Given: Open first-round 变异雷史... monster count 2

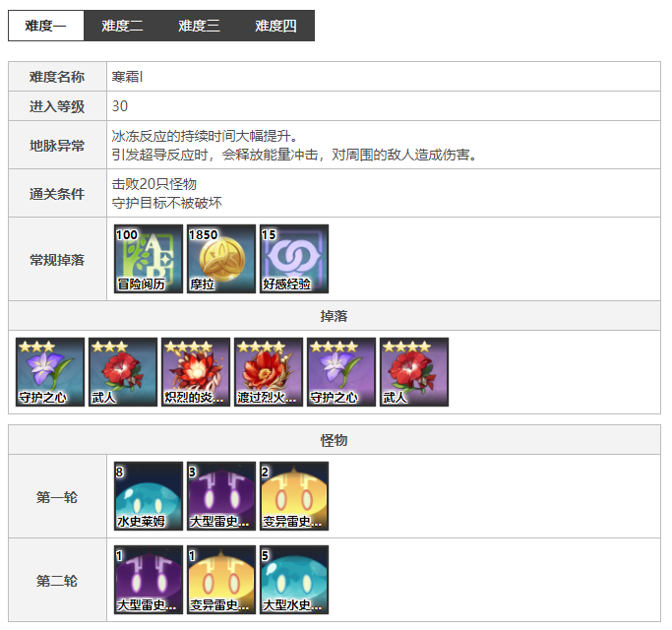Looking at the screenshot, I should coord(294,496).
